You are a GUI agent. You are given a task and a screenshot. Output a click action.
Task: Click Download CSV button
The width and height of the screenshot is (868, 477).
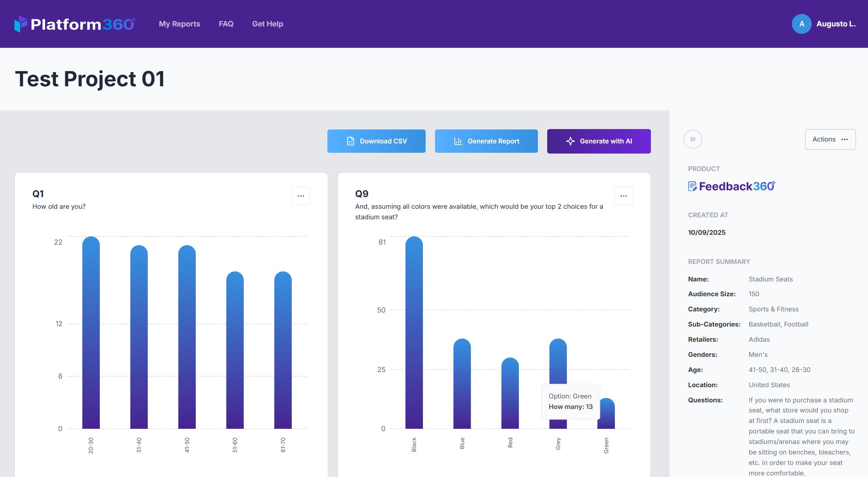pyautogui.click(x=376, y=141)
